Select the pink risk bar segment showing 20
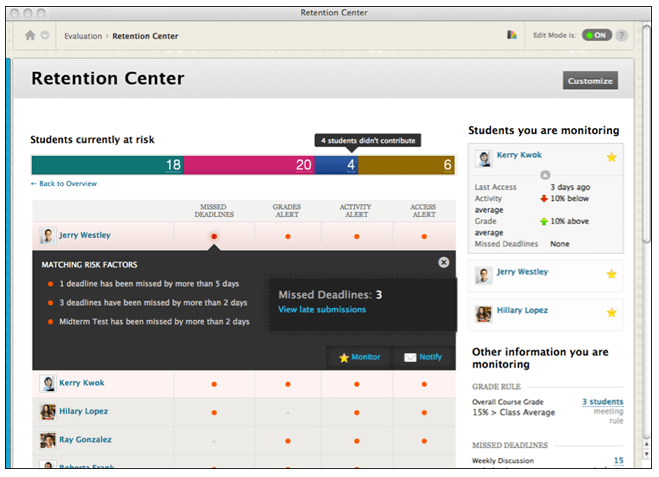This screenshot has height=477, width=659. 249,165
